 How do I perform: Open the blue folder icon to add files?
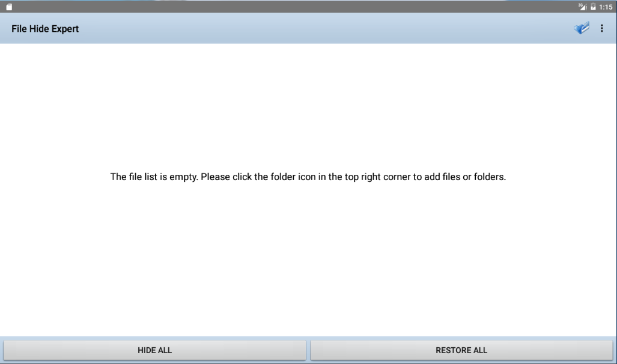pos(581,28)
